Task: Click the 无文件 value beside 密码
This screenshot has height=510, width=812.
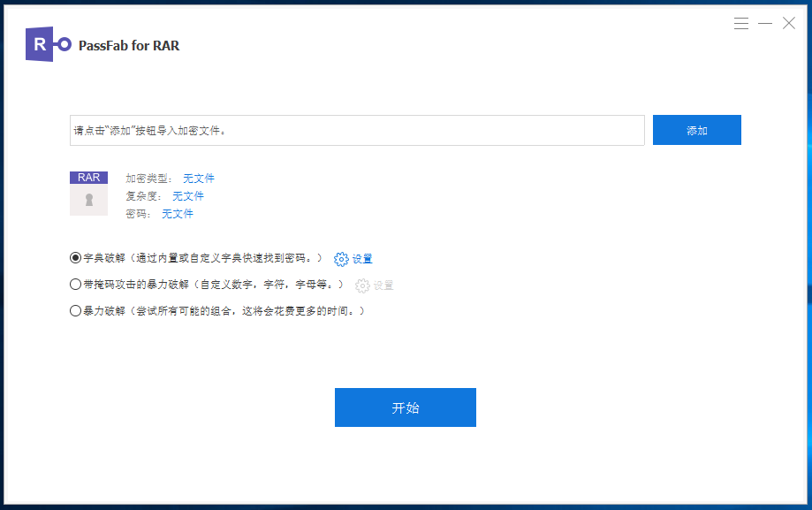Action: [x=178, y=214]
